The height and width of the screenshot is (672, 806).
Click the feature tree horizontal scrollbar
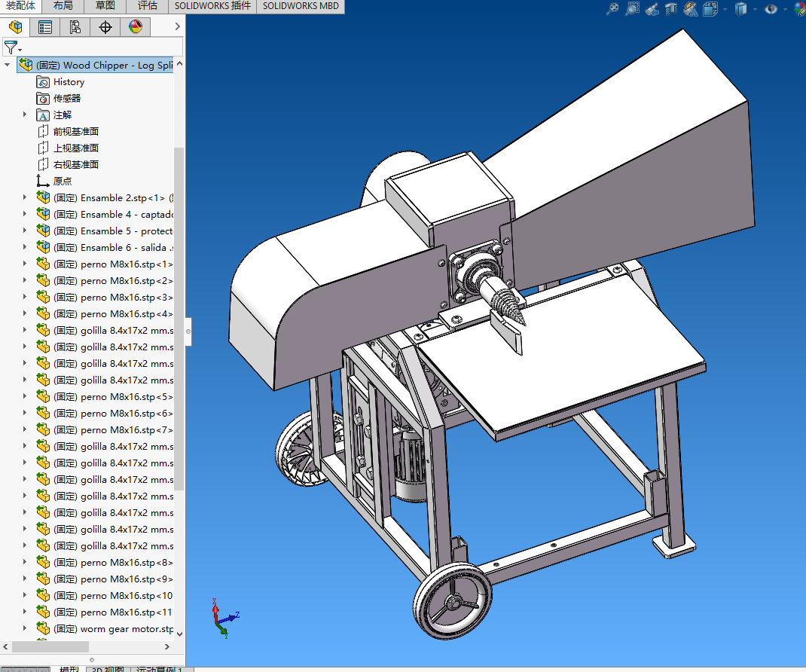(50, 647)
